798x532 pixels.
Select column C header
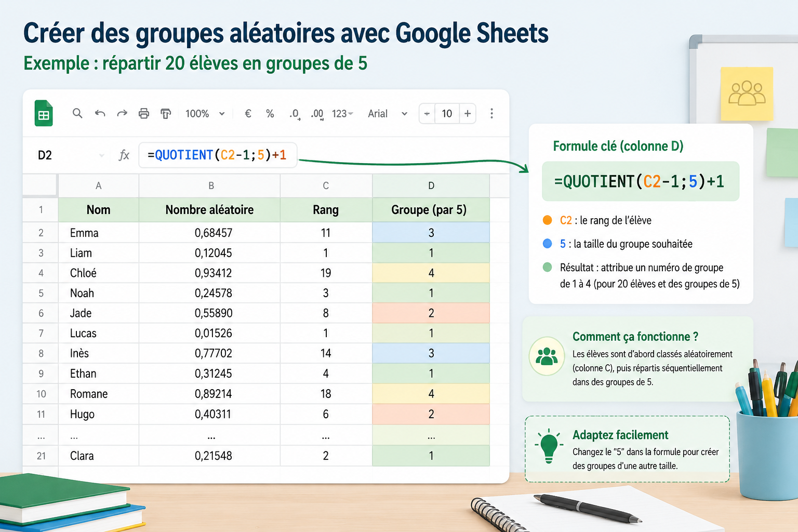(x=326, y=185)
